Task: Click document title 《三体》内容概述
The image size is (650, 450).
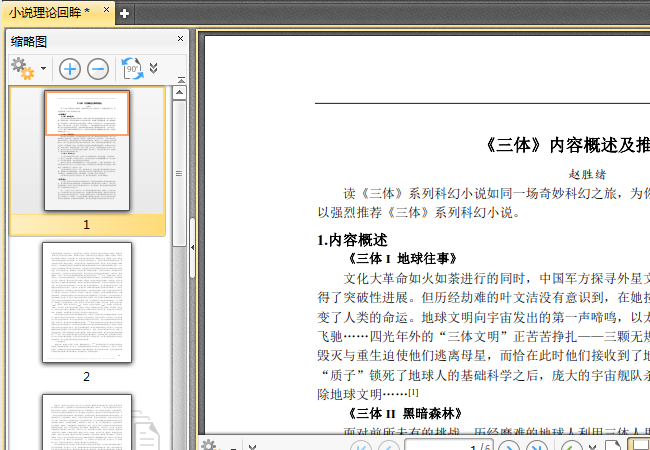Action: click(x=567, y=145)
